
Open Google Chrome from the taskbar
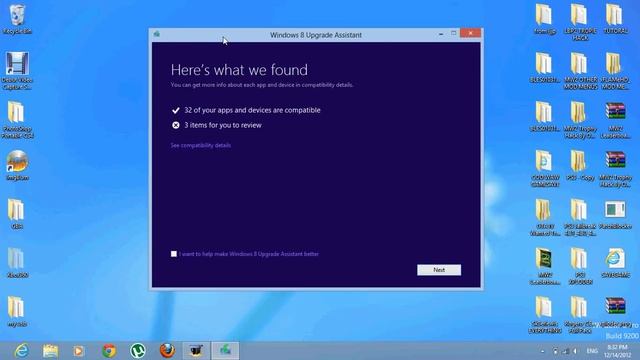(109, 351)
